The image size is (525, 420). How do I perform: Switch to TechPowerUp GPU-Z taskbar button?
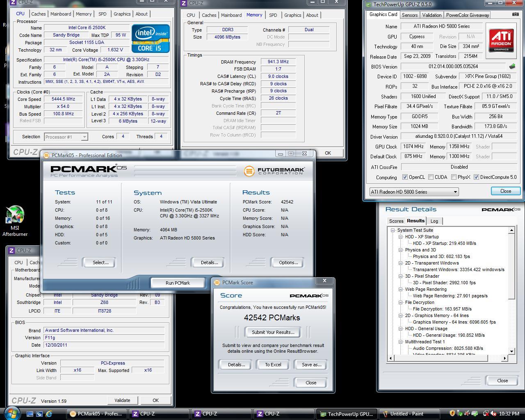347,414
